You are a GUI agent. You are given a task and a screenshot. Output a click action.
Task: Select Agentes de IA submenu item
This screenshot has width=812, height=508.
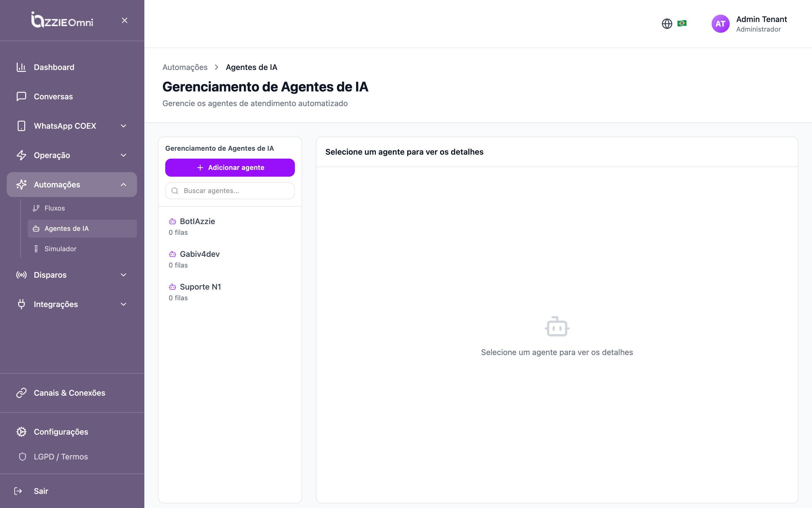[x=82, y=229]
